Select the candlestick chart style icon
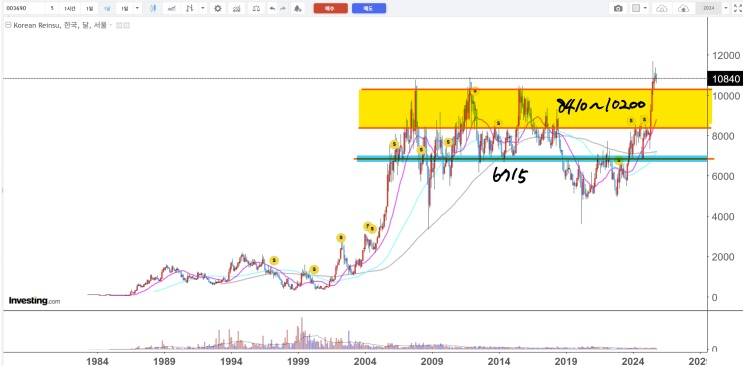 [153, 8]
